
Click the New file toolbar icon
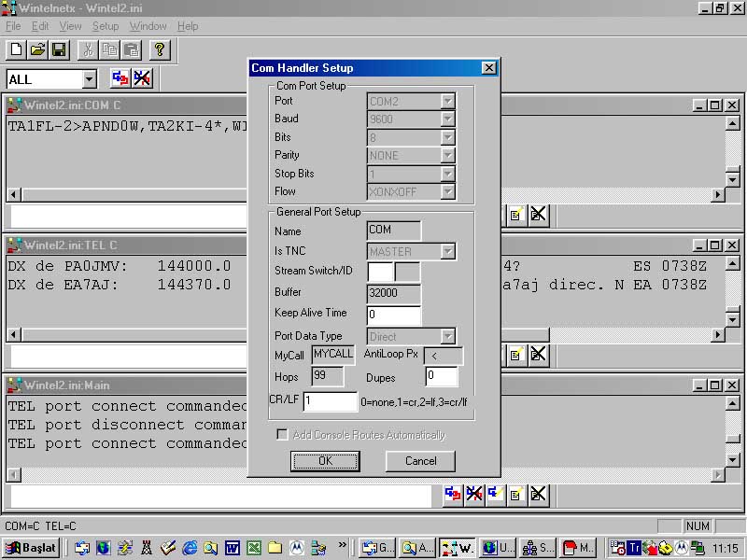click(16, 49)
